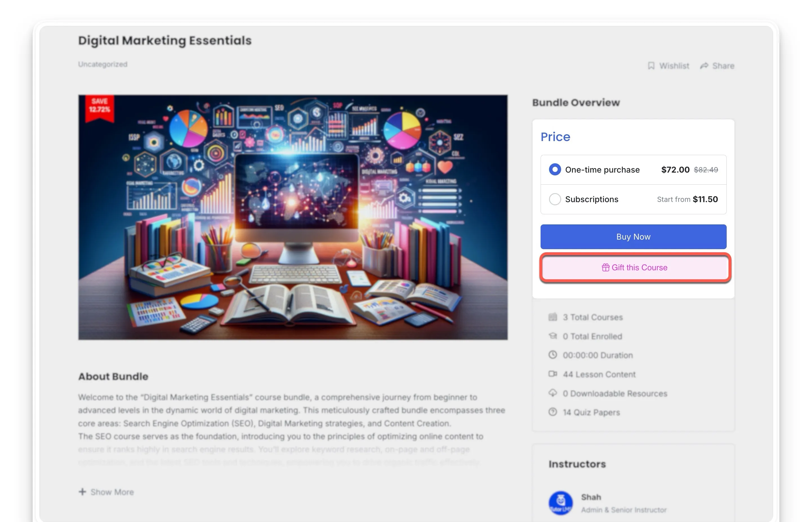This screenshot has width=812, height=522.
Task: Click the 3 Total Courses text
Action: click(x=593, y=317)
